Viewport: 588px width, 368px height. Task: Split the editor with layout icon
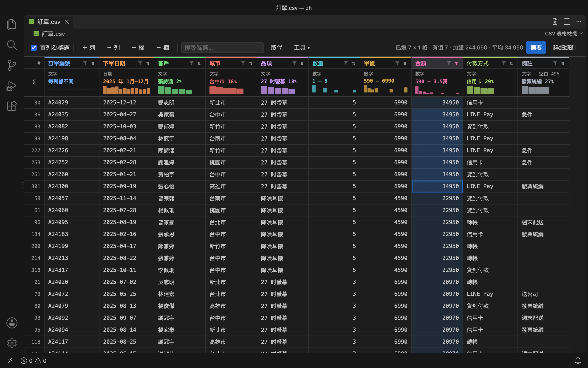pyautogui.click(x=567, y=22)
